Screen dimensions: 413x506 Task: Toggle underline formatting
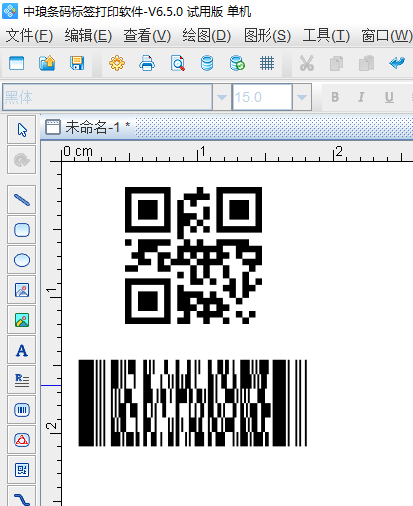pyautogui.click(x=389, y=97)
